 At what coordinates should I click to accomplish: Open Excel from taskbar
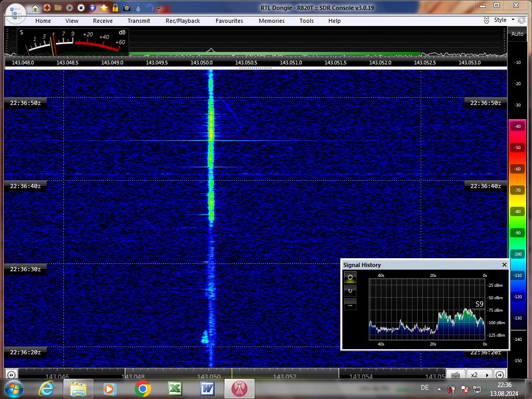(x=175, y=389)
